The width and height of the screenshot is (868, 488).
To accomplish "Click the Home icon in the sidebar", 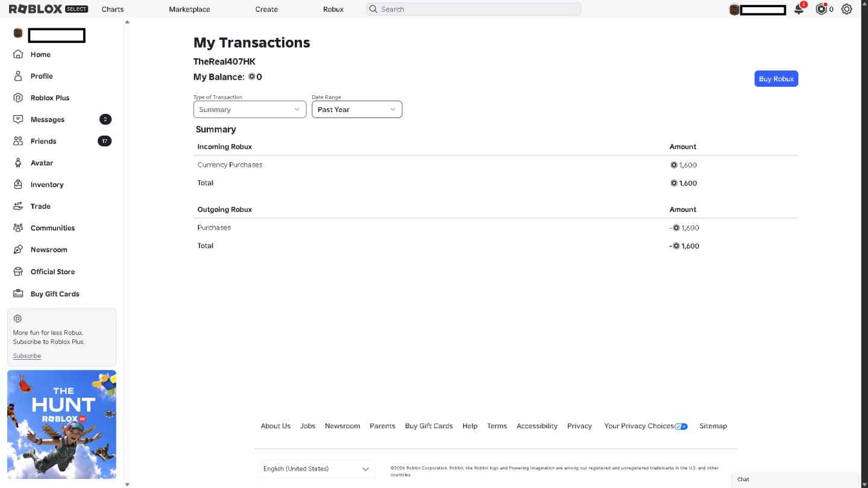I will 18,54.
